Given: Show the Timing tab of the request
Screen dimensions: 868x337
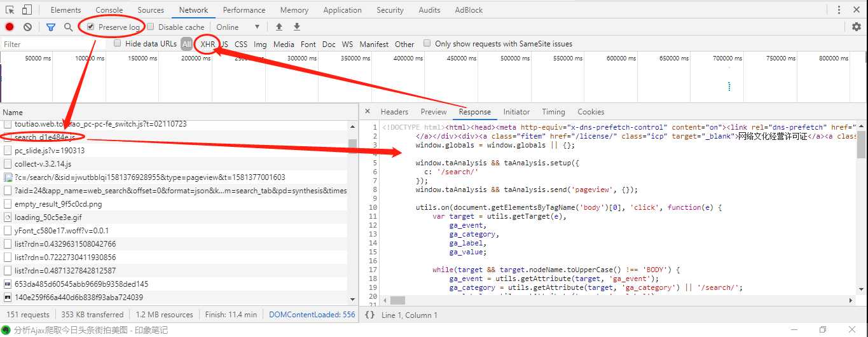Looking at the screenshot, I should pos(553,112).
